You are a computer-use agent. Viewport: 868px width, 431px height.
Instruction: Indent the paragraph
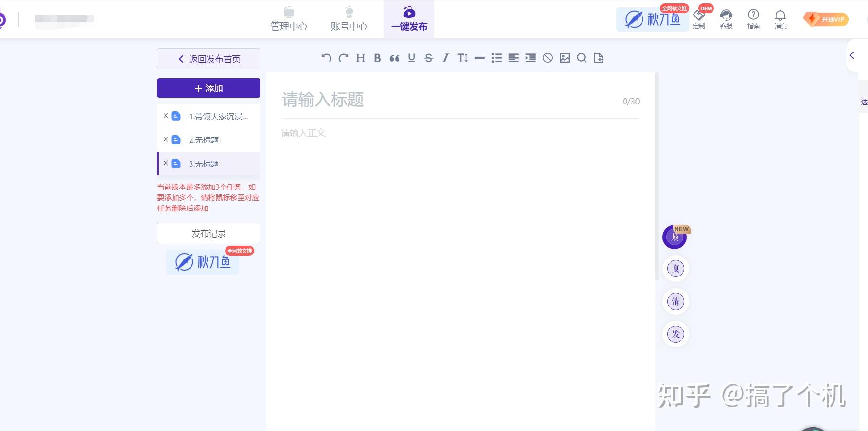point(531,58)
